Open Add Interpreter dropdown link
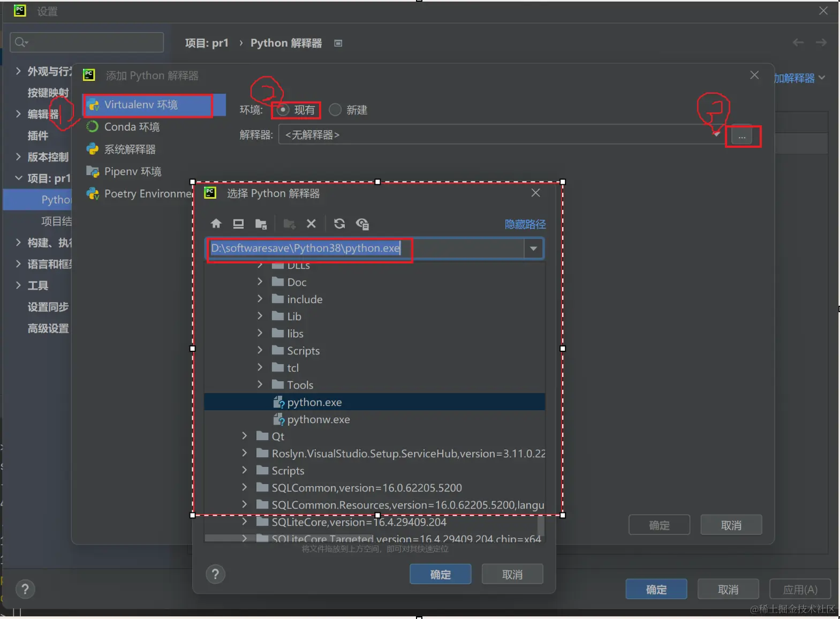Screen dimensions: 840x619 800,78
